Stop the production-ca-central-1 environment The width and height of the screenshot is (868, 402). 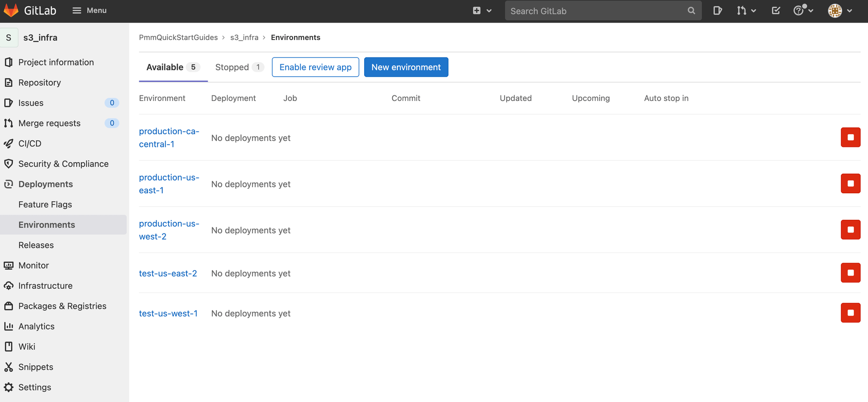[850, 137]
